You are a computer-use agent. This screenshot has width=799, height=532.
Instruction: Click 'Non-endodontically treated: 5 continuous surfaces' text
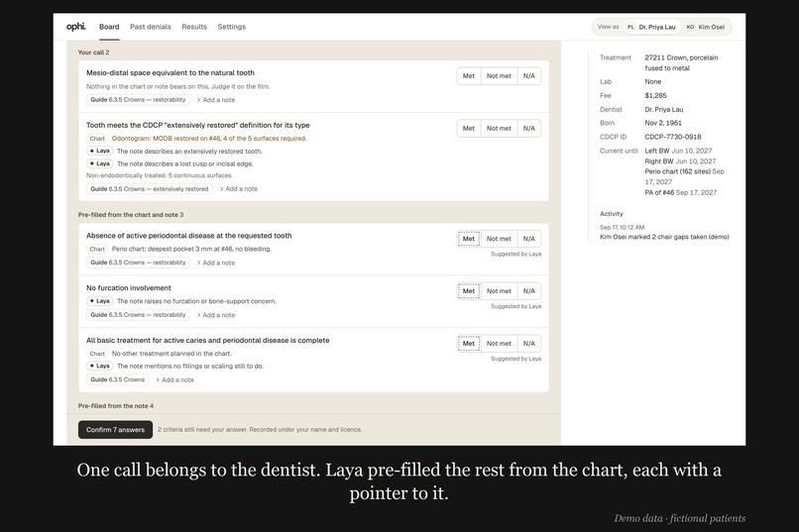click(x=159, y=175)
